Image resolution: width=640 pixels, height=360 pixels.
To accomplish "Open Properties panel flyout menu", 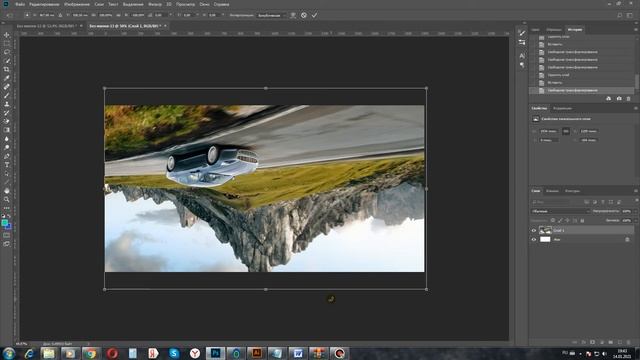I will tap(636, 108).
